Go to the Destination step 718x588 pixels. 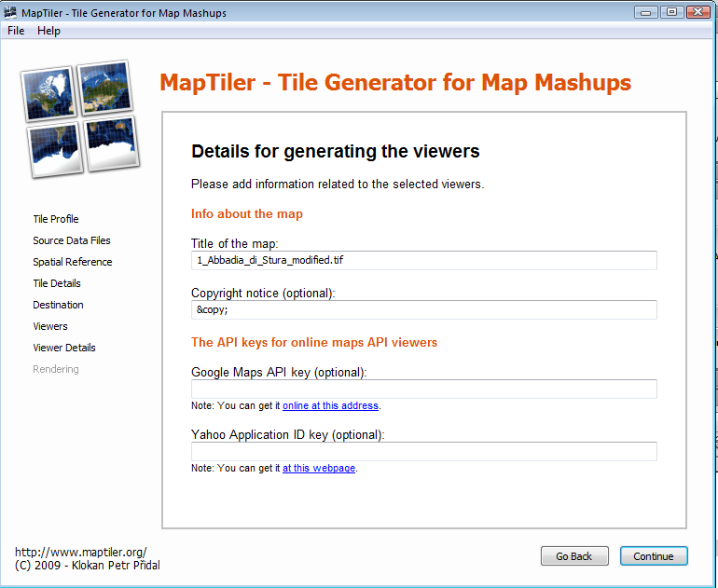tap(58, 306)
